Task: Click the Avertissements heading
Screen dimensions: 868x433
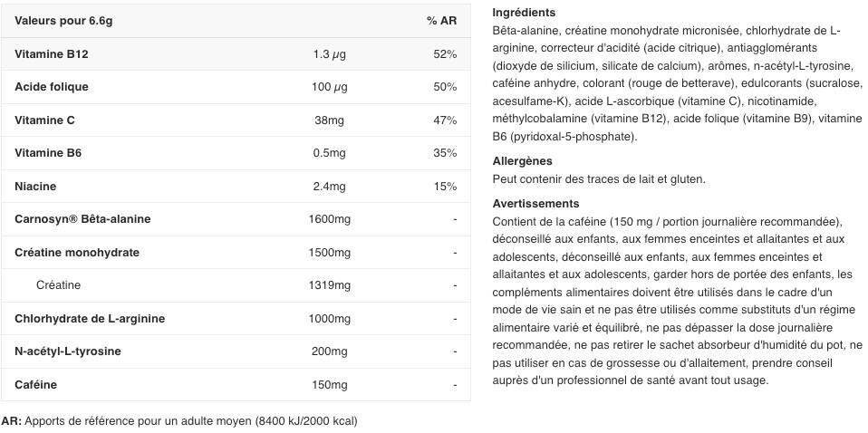Action: [535, 204]
